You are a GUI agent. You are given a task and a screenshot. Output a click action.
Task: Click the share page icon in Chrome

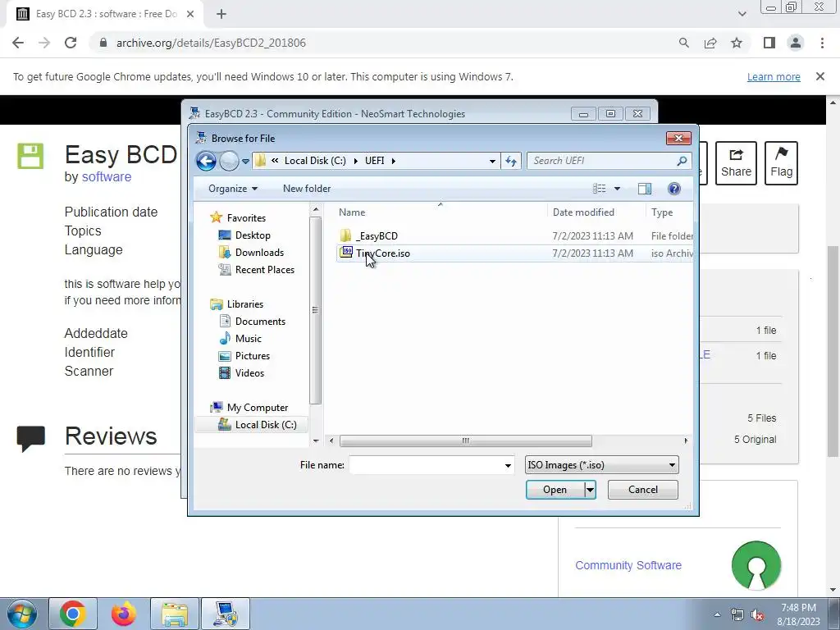710,43
